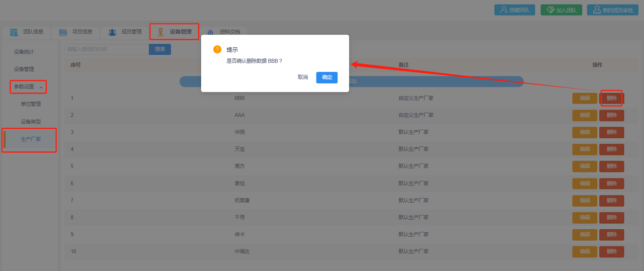Select 单位管理 in the sidebar

(x=31, y=104)
